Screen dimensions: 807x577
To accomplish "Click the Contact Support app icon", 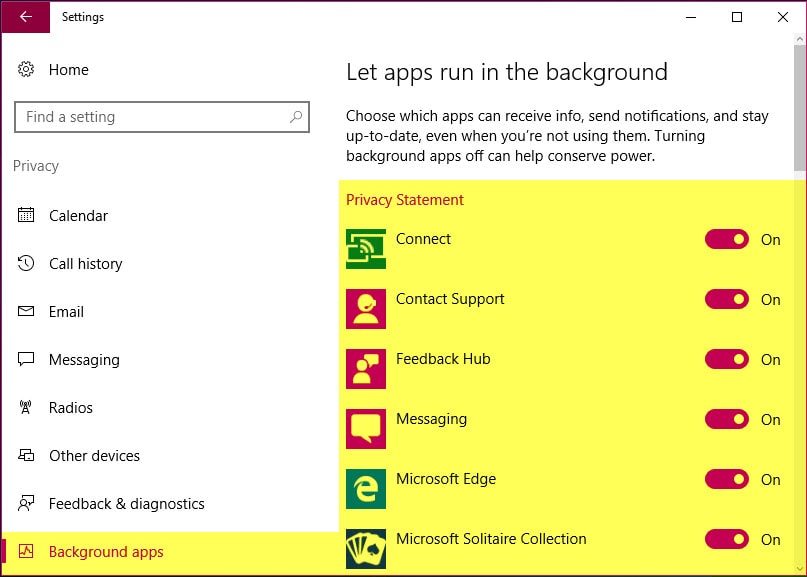I will (366, 309).
